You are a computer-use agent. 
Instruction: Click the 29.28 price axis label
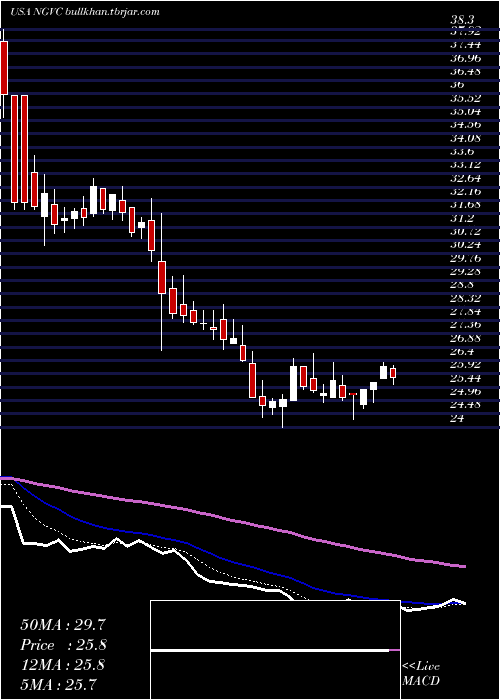coord(465,271)
